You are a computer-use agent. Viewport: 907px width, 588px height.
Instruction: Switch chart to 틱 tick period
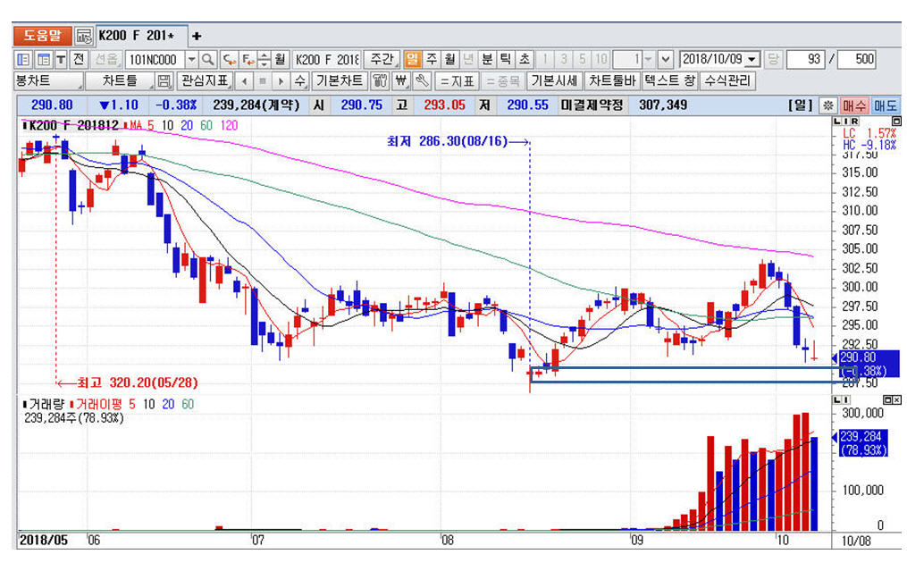pos(506,60)
